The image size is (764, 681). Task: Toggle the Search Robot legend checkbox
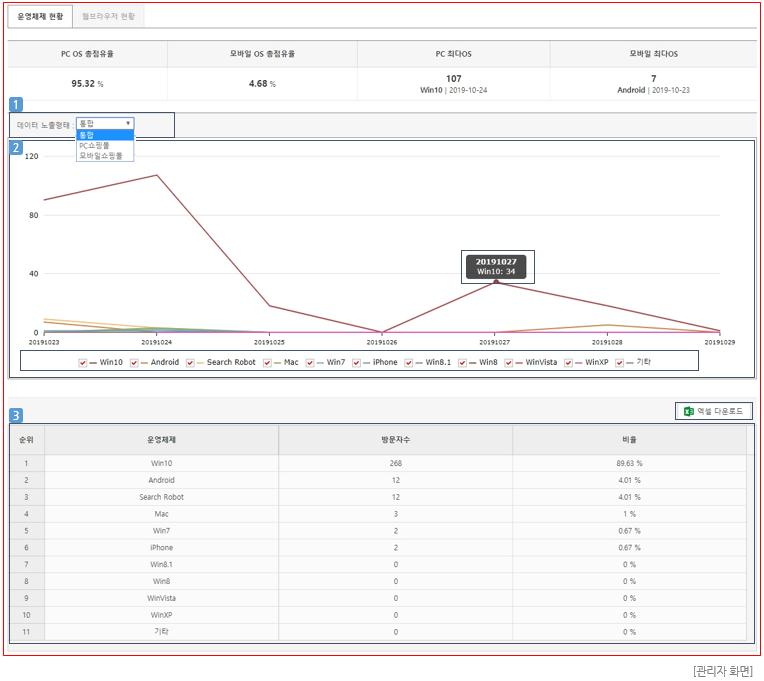click(x=190, y=363)
